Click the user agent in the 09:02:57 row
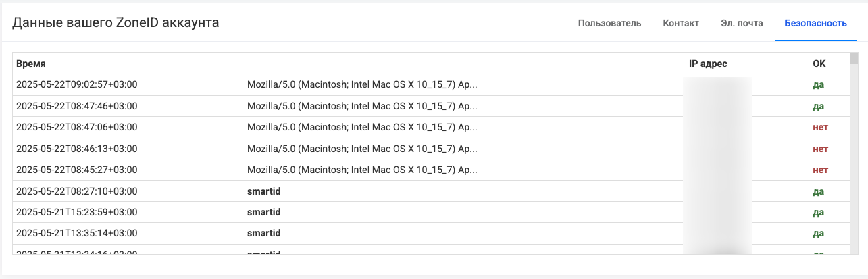The width and height of the screenshot is (868, 279). click(363, 85)
